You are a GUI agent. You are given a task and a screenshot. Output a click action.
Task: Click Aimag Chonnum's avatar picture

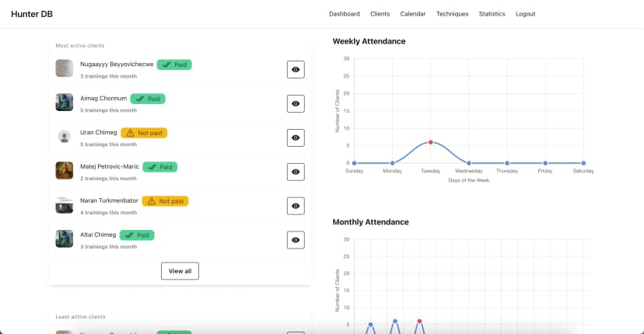65,103
